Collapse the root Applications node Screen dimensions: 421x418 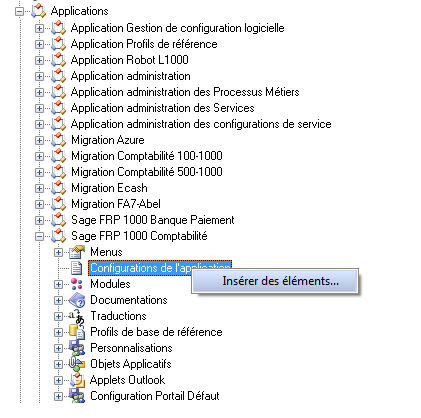(x=20, y=11)
